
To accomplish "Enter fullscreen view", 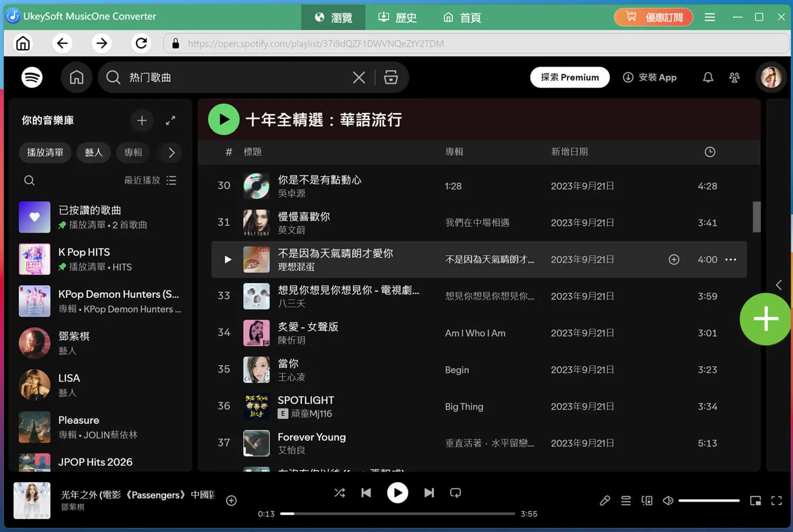I will [x=776, y=500].
